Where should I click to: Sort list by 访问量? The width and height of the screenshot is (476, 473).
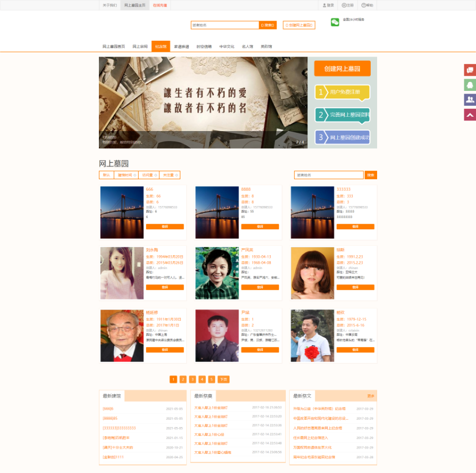click(149, 175)
